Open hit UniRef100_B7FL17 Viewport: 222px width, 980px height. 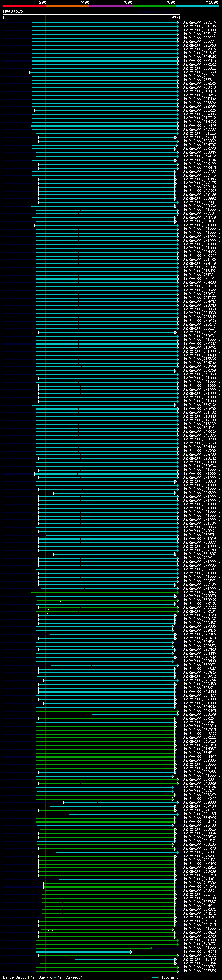[x=199, y=34]
